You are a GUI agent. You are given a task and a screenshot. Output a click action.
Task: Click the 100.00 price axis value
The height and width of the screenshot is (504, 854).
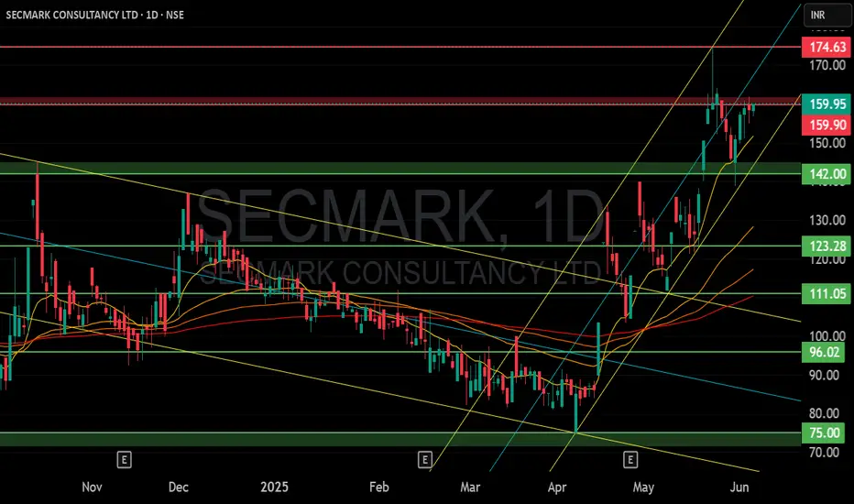[827, 336]
